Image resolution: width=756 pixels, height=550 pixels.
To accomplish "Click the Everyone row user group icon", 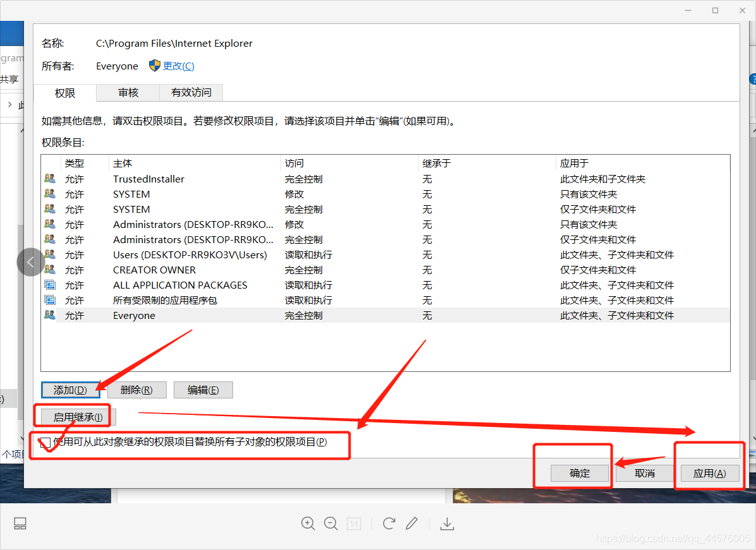I will pyautogui.click(x=50, y=314).
